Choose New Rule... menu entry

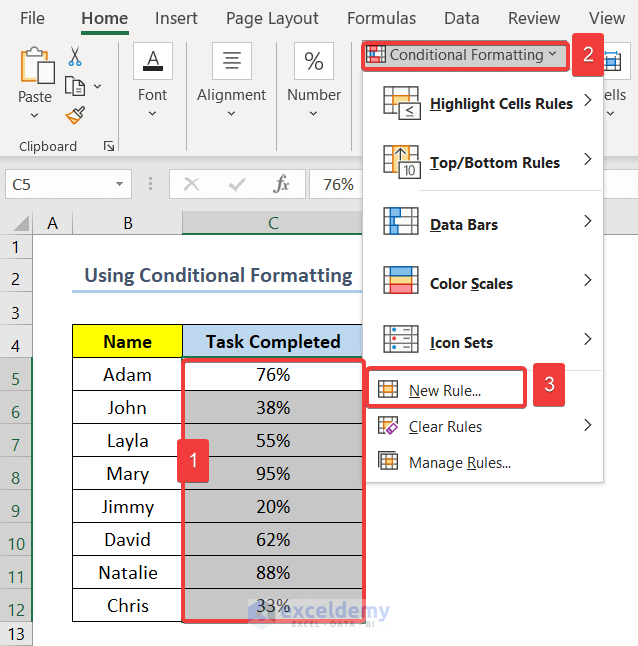pyautogui.click(x=446, y=388)
